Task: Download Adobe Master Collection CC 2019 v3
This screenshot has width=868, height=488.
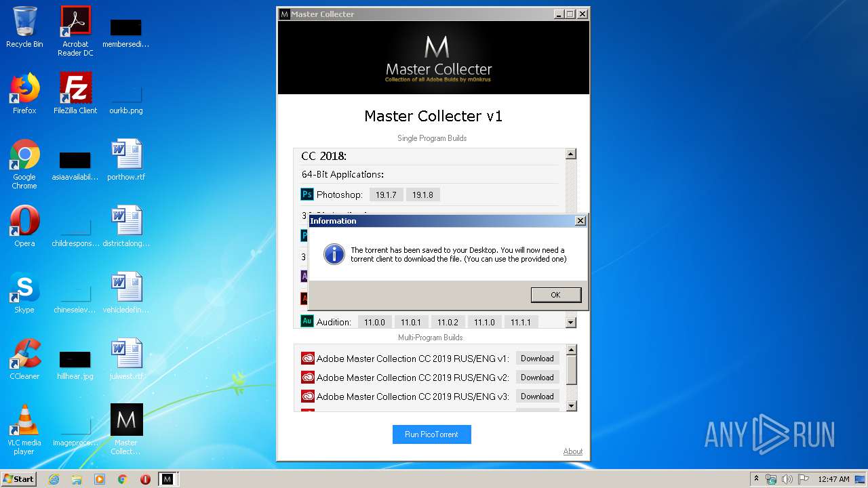Action: [537, 396]
